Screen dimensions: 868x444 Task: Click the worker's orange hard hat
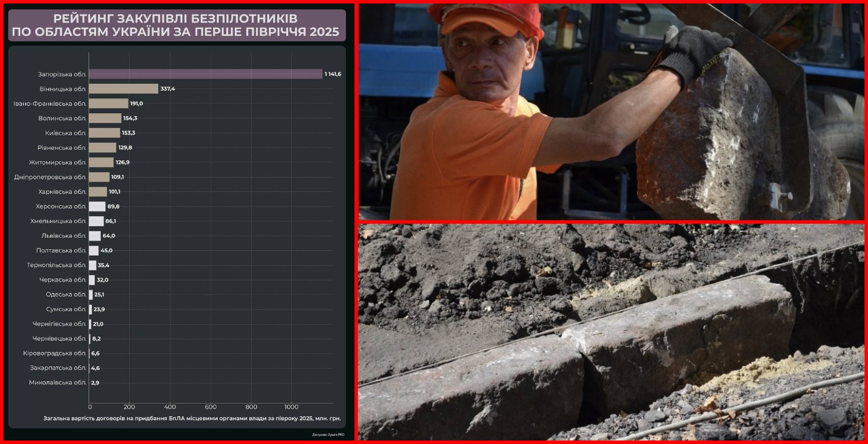point(486,16)
